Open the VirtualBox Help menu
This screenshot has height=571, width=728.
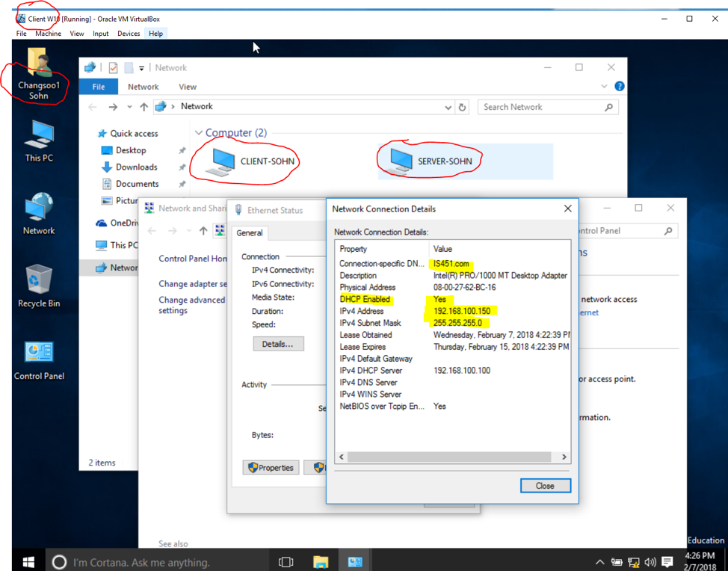point(155,34)
